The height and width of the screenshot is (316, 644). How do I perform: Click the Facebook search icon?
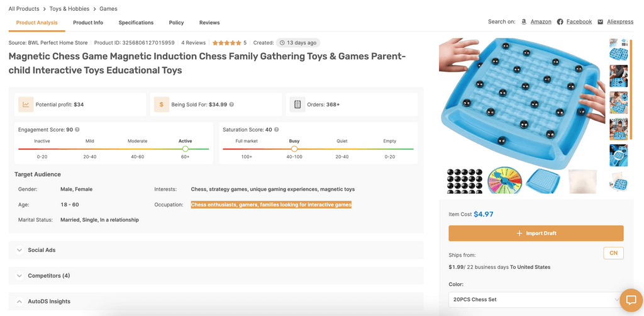560,22
